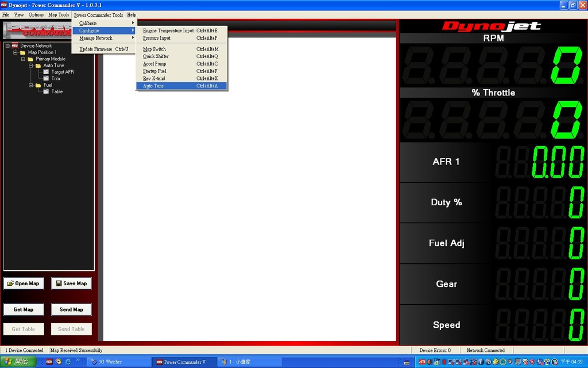Select Rev X-tend menu entry

click(x=181, y=78)
